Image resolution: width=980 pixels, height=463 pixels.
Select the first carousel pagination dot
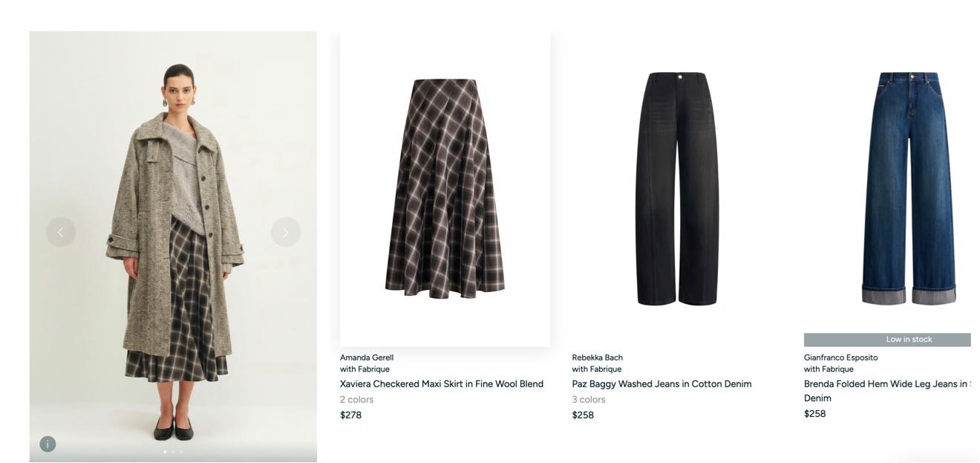[165, 451]
